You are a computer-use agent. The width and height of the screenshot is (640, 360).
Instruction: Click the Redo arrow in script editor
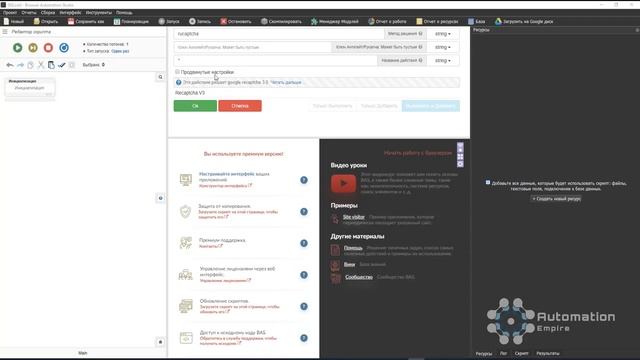(x=20, y=65)
